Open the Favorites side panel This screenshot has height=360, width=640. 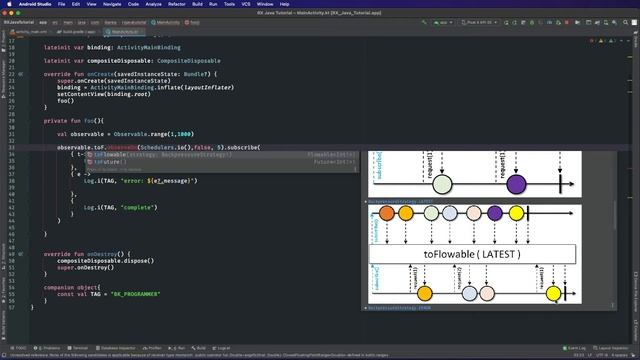coord(4,290)
